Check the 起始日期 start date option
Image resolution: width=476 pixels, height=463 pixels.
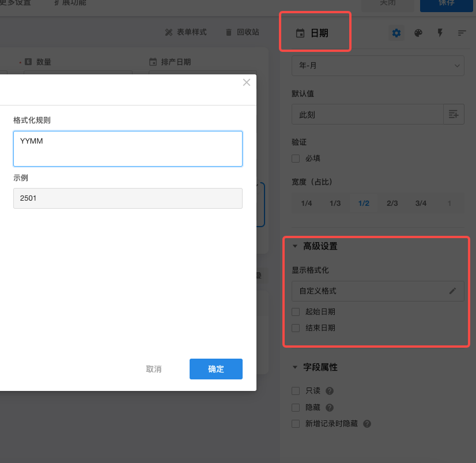[x=296, y=312]
